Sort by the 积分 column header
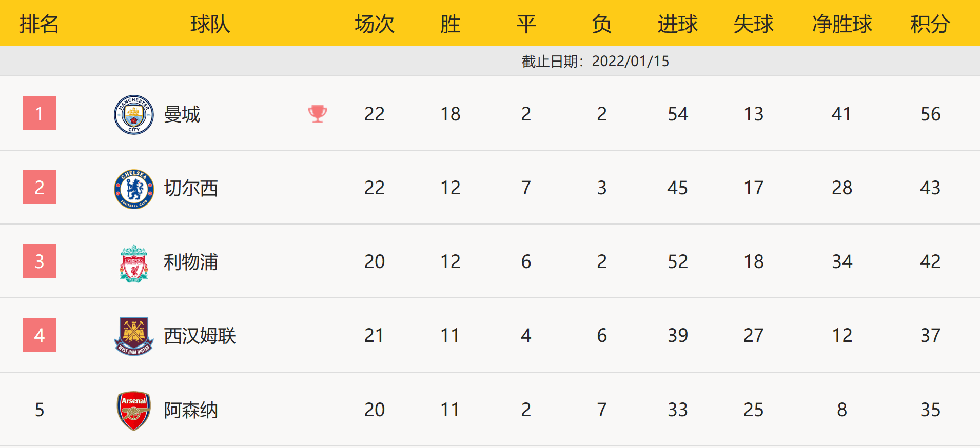 pyautogui.click(x=930, y=24)
